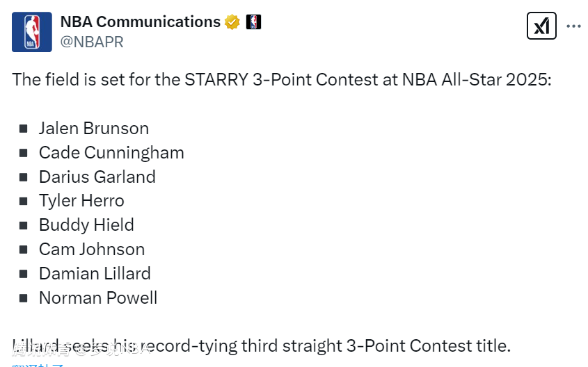Click the square bullet beside Norman Powell

click(x=24, y=298)
